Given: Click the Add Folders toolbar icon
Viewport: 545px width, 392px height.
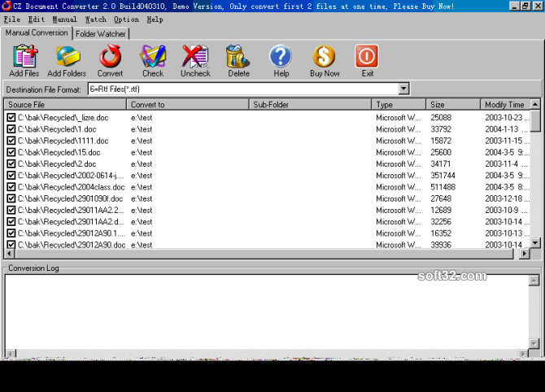Looking at the screenshot, I should [68, 56].
